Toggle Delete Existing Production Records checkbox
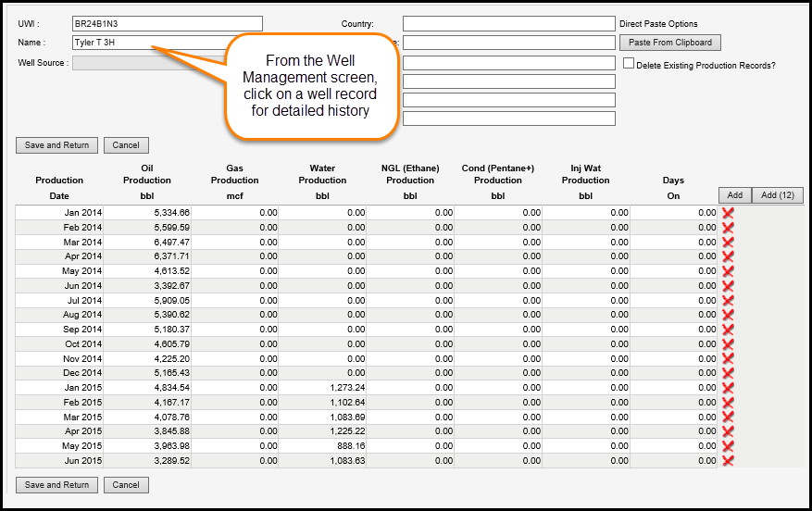Screen dimensions: 812x511 coord(629,63)
